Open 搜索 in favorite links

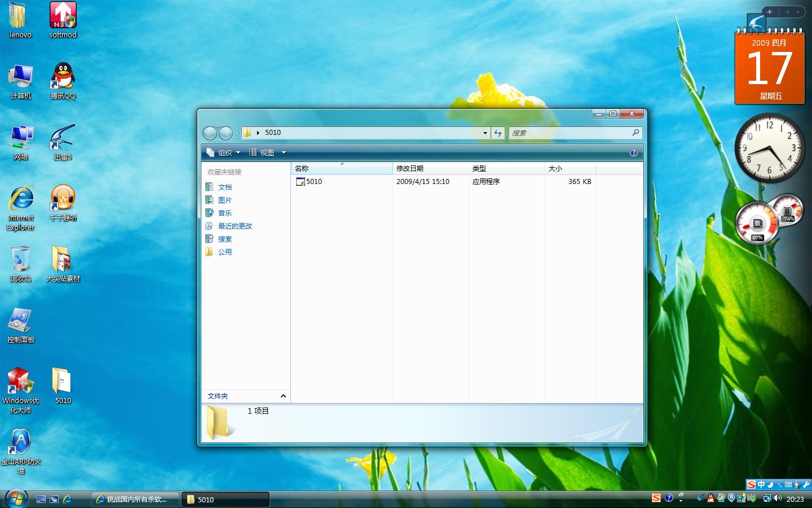[x=225, y=239]
